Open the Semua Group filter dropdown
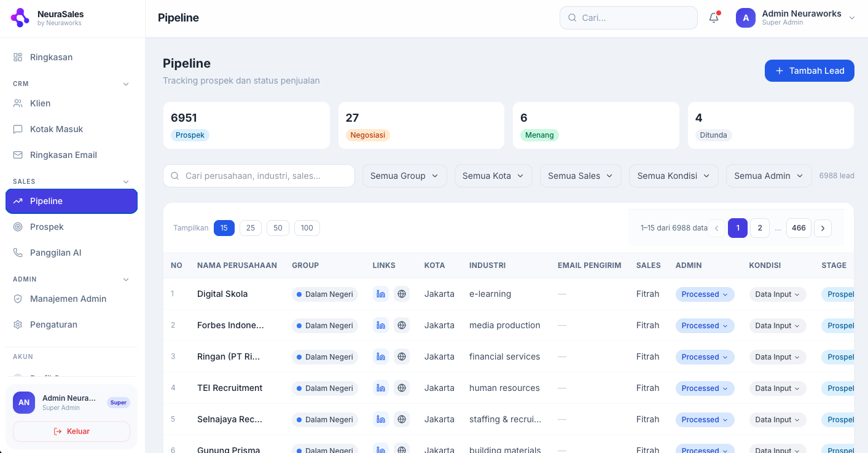Image resolution: width=868 pixels, height=453 pixels. coord(404,176)
